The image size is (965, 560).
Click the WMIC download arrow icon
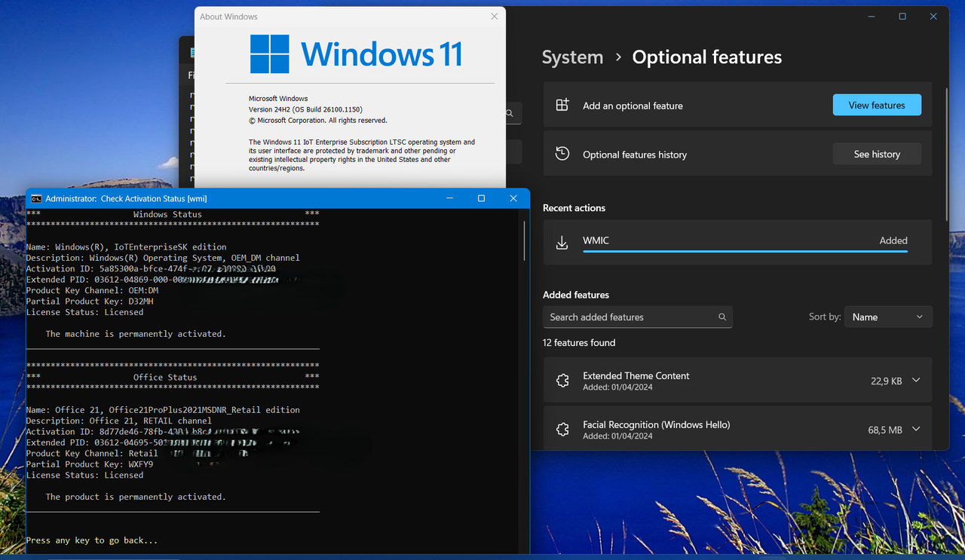click(562, 243)
